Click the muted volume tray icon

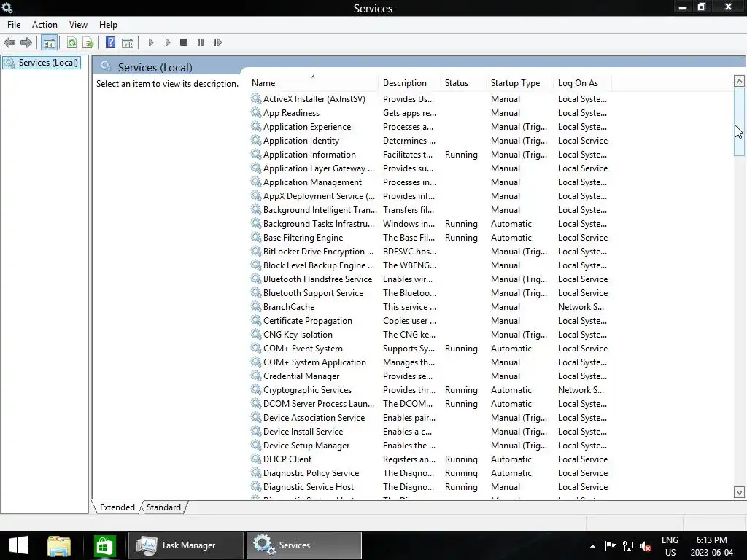tap(646, 545)
